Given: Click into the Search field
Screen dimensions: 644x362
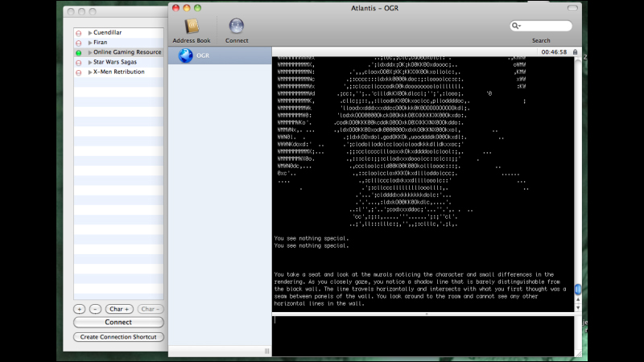Looking at the screenshot, I should [541, 26].
